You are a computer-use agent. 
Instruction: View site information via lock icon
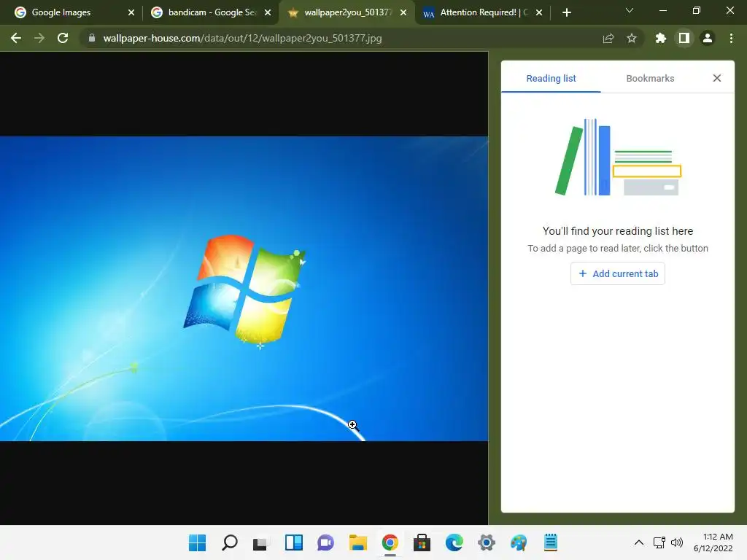tap(92, 38)
